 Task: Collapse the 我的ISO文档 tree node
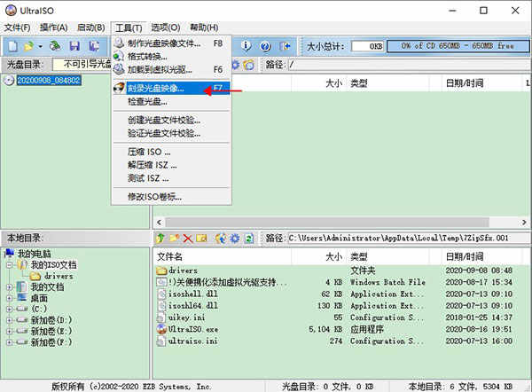(x=10, y=264)
